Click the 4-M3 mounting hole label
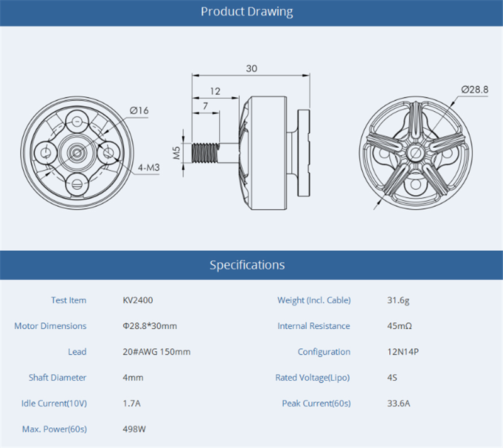Screen dimensions: 503x448 tap(149, 167)
